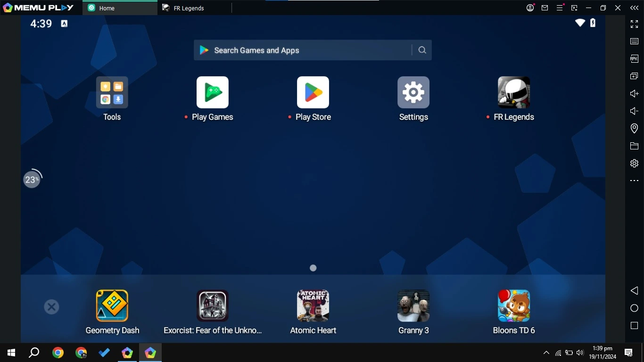The height and width of the screenshot is (362, 644).
Task: Tap the Android Back button
Action: pyautogui.click(x=635, y=290)
